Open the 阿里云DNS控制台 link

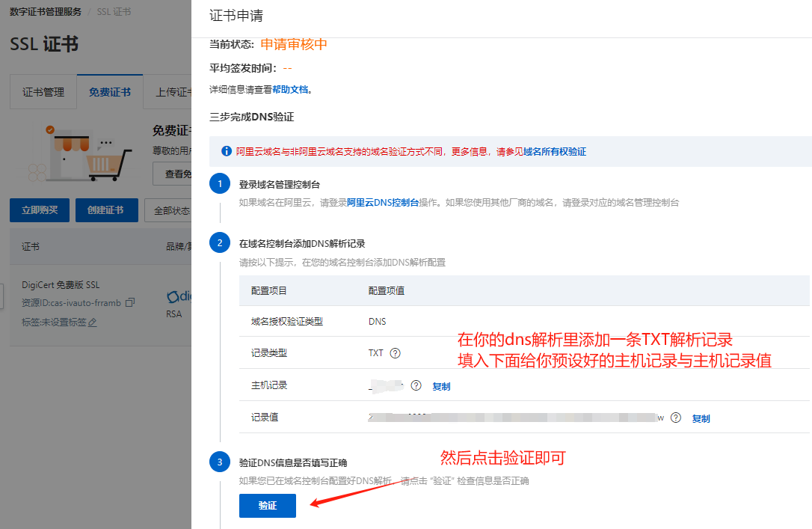click(x=382, y=203)
